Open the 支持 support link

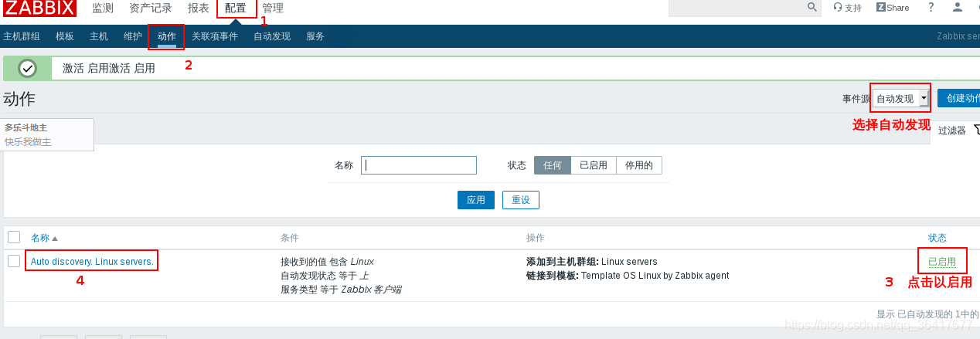click(848, 8)
